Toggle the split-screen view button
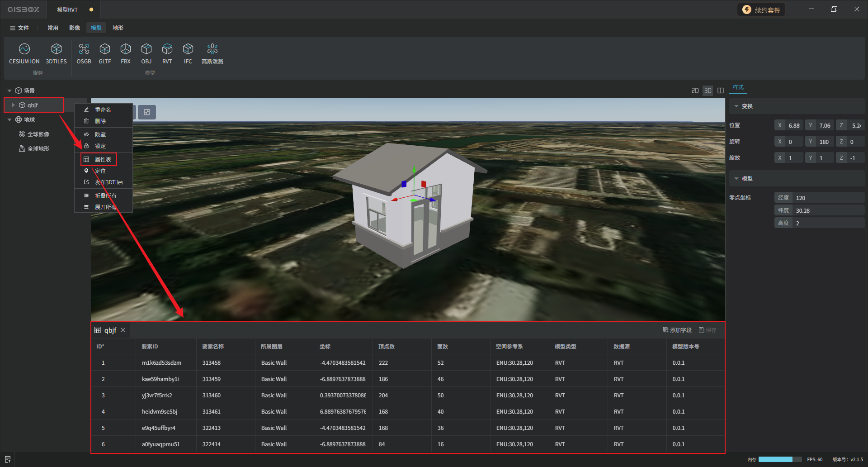 (x=721, y=91)
